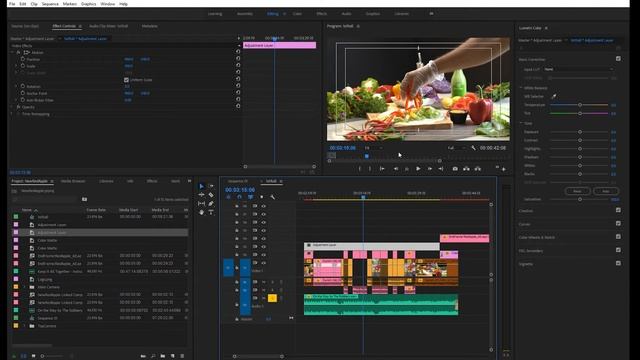
Task: Reset the Position parameter in Effect Controls
Action: click(x=238, y=59)
